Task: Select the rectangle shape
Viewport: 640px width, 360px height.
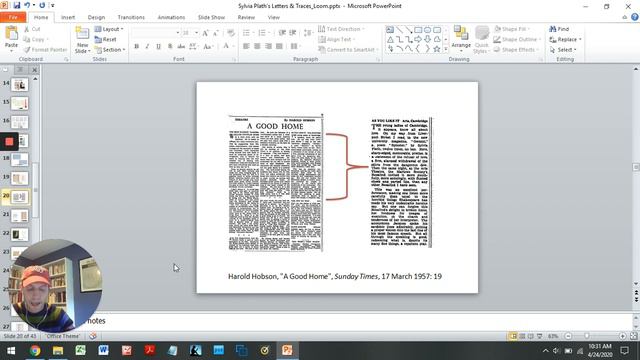Action: [x=418, y=30]
